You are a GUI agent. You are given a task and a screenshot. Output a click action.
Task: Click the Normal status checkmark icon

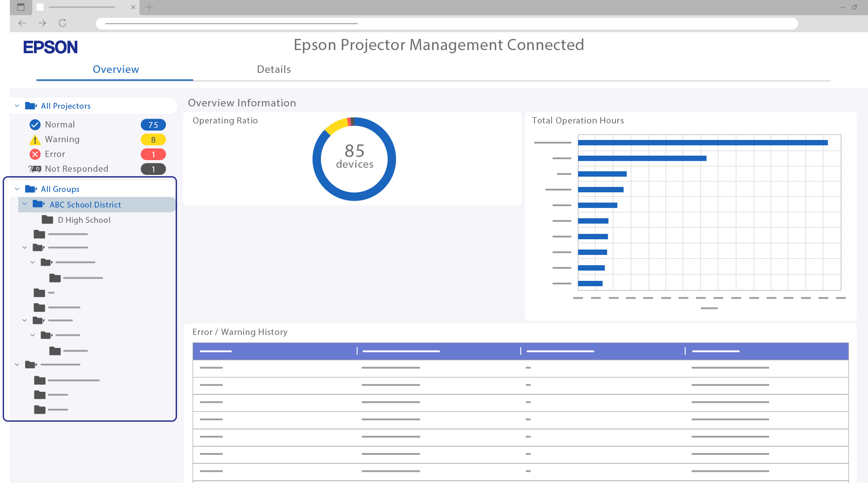point(35,125)
